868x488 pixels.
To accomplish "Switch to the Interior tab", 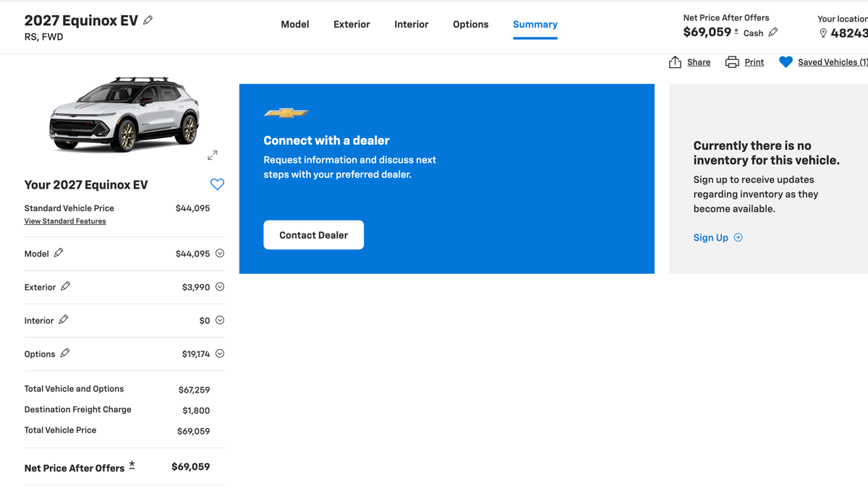I will click(x=412, y=25).
